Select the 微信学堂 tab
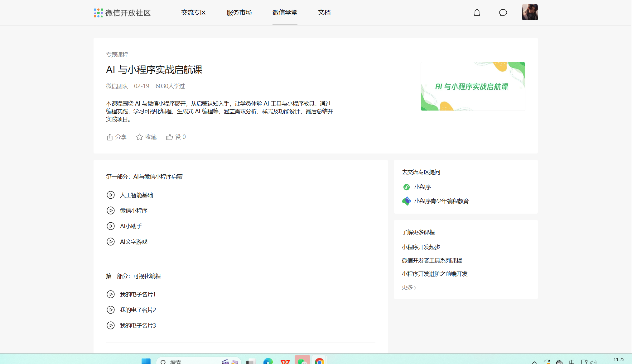This screenshot has width=632, height=364. [285, 12]
